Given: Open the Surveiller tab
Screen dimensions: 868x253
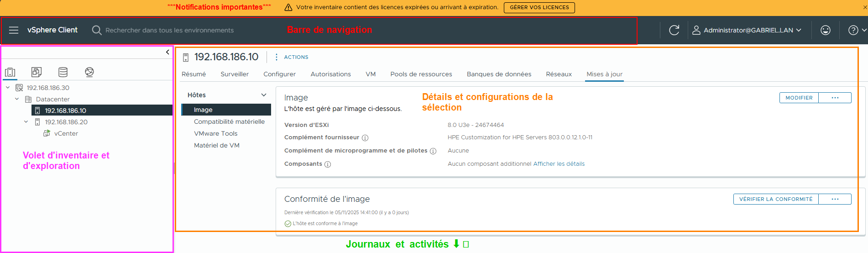Looking at the screenshot, I should (235, 74).
